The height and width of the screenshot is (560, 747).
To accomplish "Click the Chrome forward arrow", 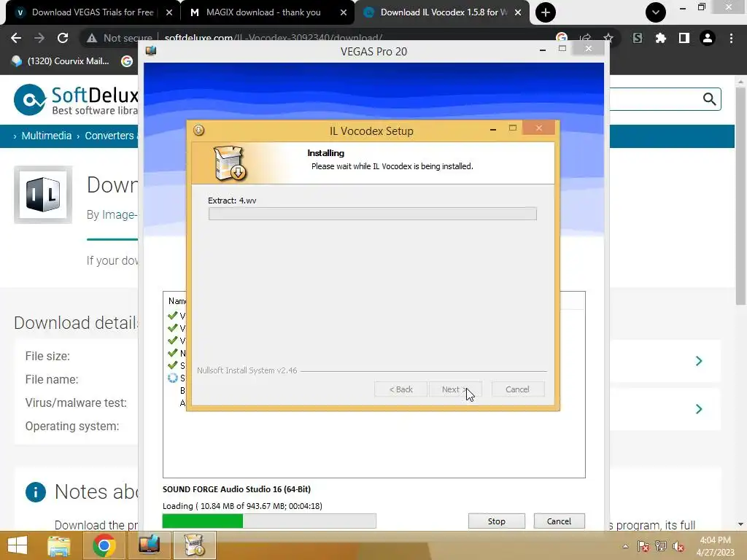I will 39,38.
